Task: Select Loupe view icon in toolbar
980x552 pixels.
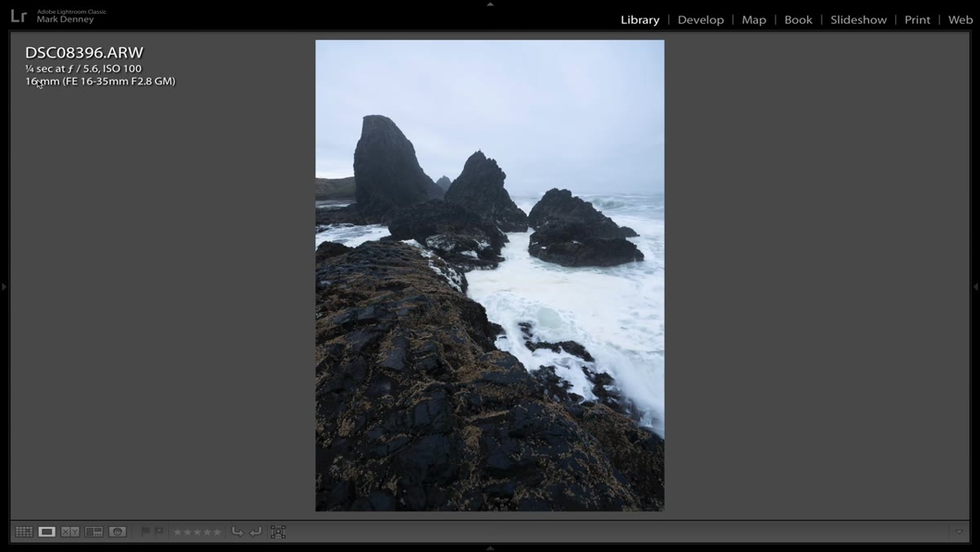Action: [47, 532]
